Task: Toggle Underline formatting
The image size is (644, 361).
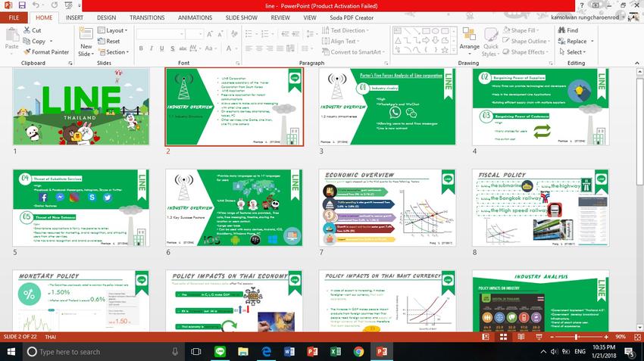Action: coord(162,48)
